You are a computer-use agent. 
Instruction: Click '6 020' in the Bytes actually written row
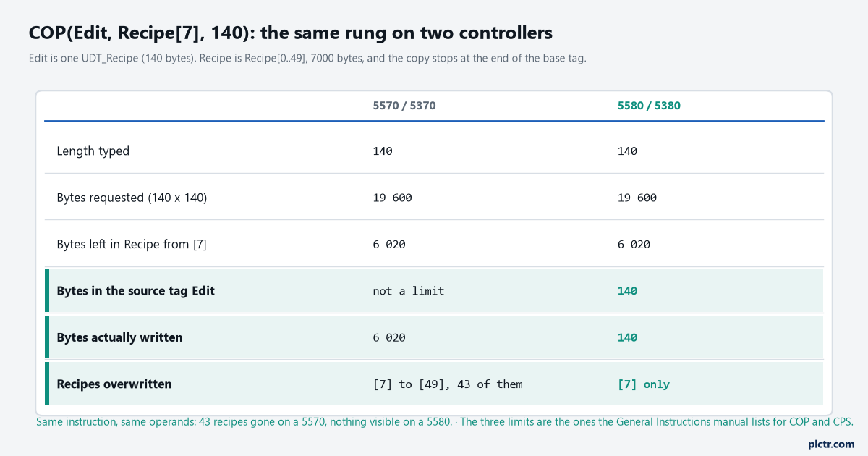click(x=389, y=337)
